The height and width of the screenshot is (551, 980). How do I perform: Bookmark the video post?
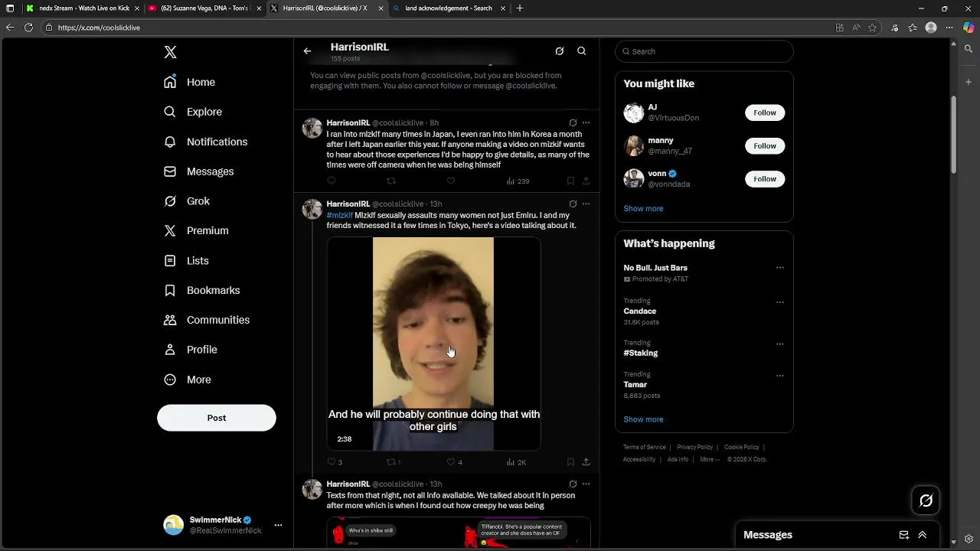pyautogui.click(x=570, y=462)
